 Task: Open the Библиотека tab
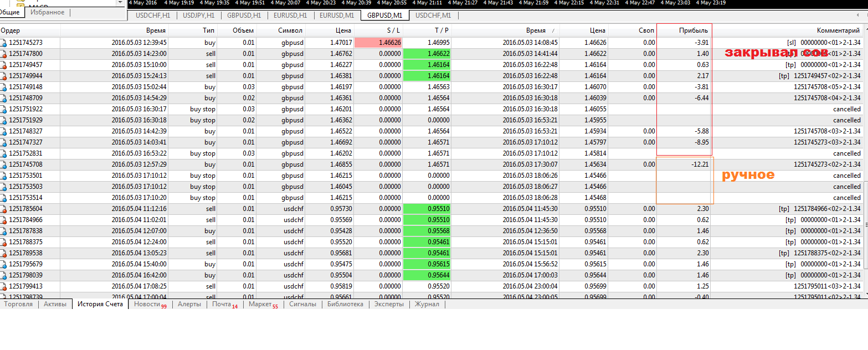coord(345,304)
